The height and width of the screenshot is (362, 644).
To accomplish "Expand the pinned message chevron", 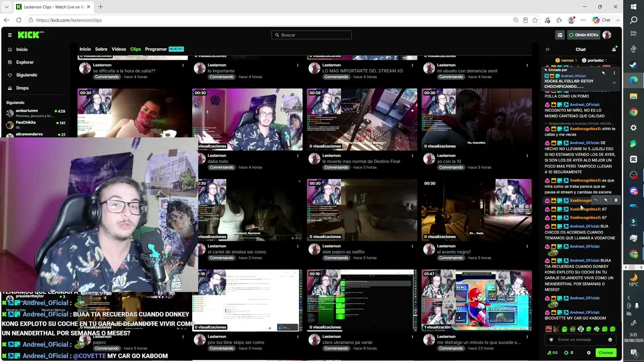I will (x=614, y=82).
